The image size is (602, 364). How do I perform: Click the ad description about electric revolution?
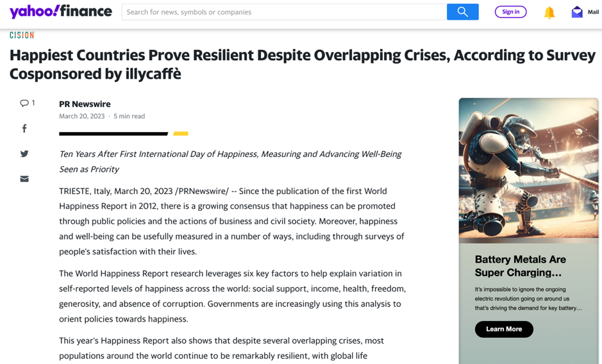[528, 299]
